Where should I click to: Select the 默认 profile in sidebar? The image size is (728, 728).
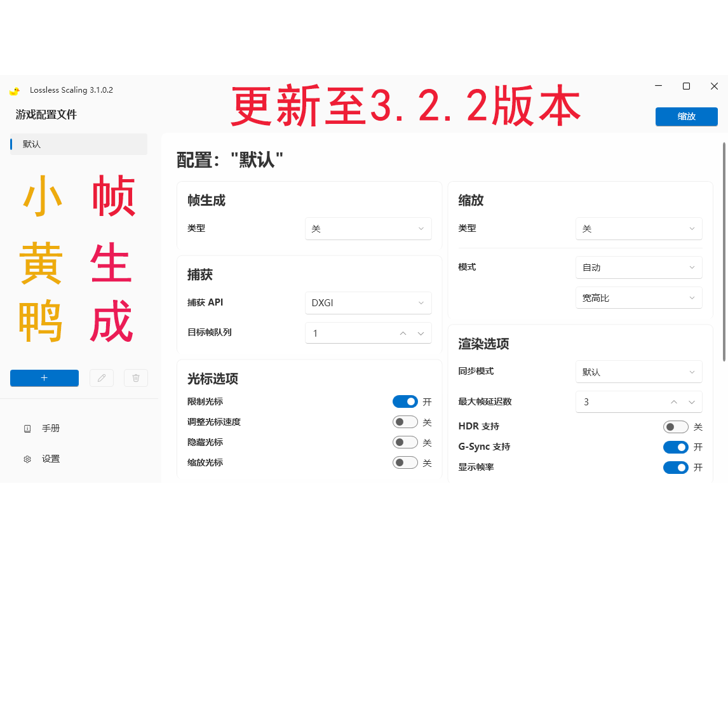[79, 144]
